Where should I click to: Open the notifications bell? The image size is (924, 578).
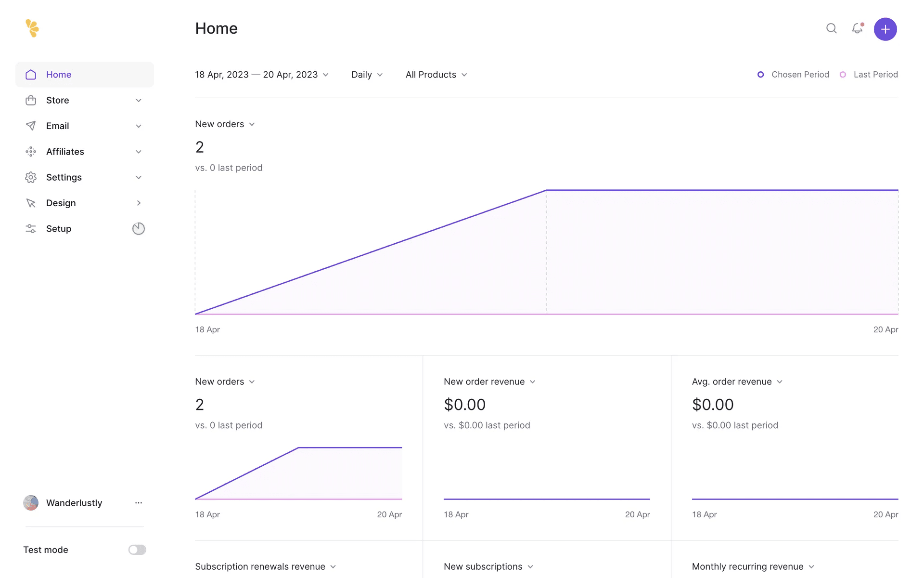[857, 29]
